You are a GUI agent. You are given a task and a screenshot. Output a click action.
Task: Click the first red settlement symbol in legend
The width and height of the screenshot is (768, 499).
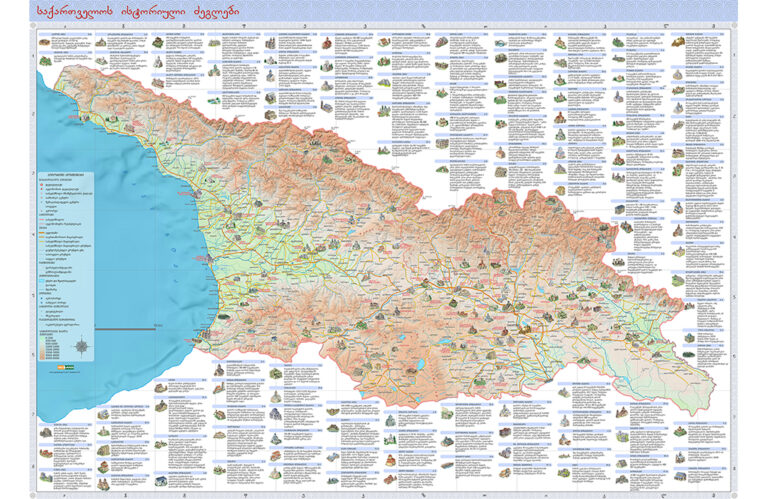coord(43,185)
